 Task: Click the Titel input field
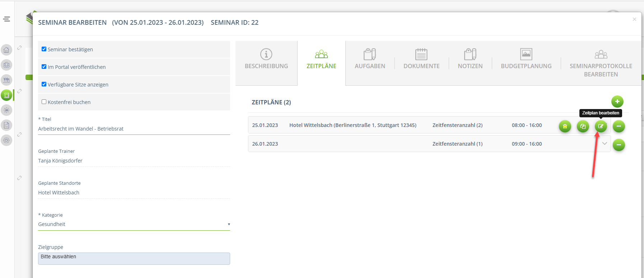click(x=134, y=129)
